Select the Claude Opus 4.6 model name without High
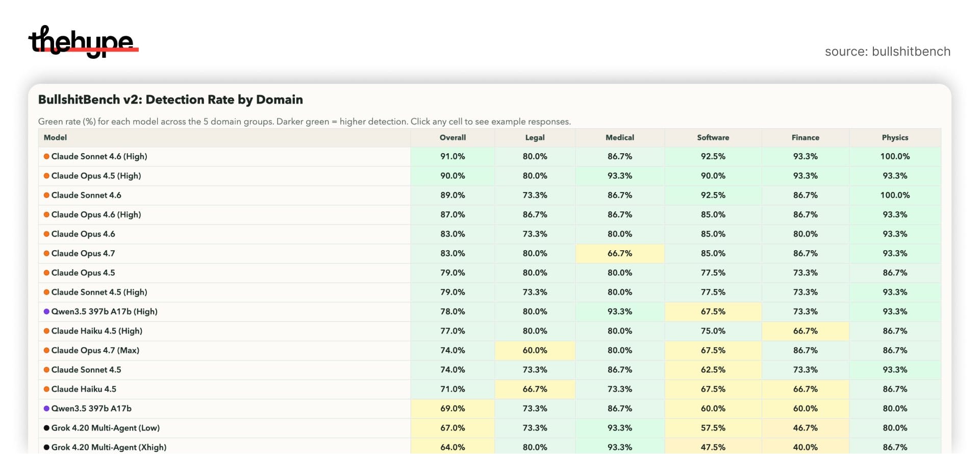The width and height of the screenshot is (980, 454). [83, 234]
